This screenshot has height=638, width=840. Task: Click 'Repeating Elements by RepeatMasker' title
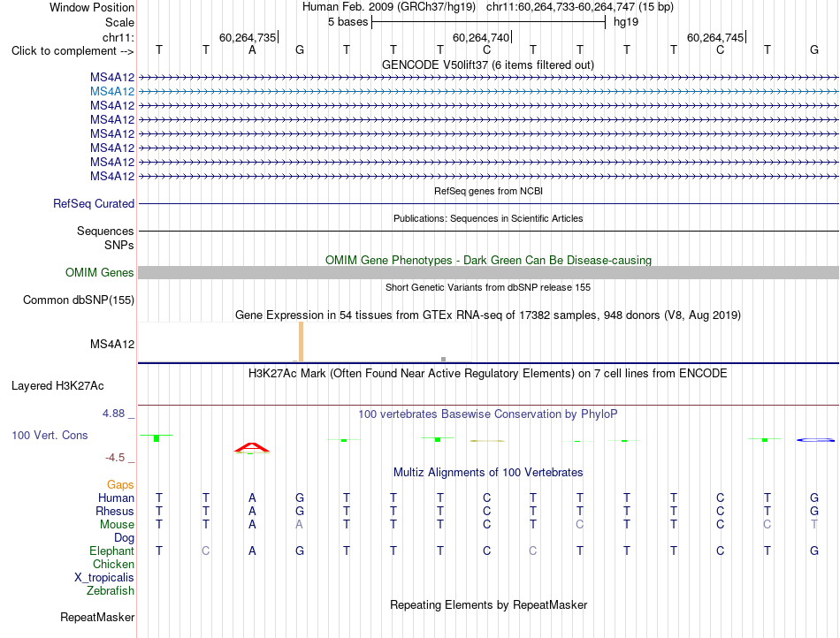489,604
